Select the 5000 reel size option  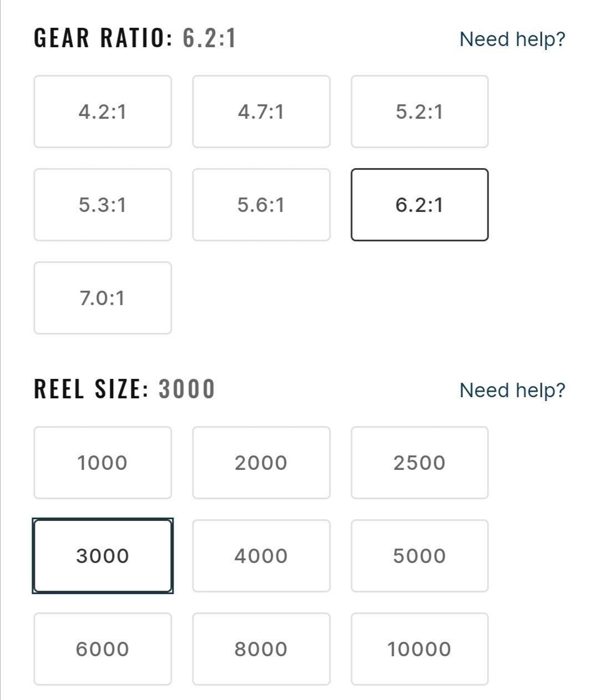coord(419,556)
